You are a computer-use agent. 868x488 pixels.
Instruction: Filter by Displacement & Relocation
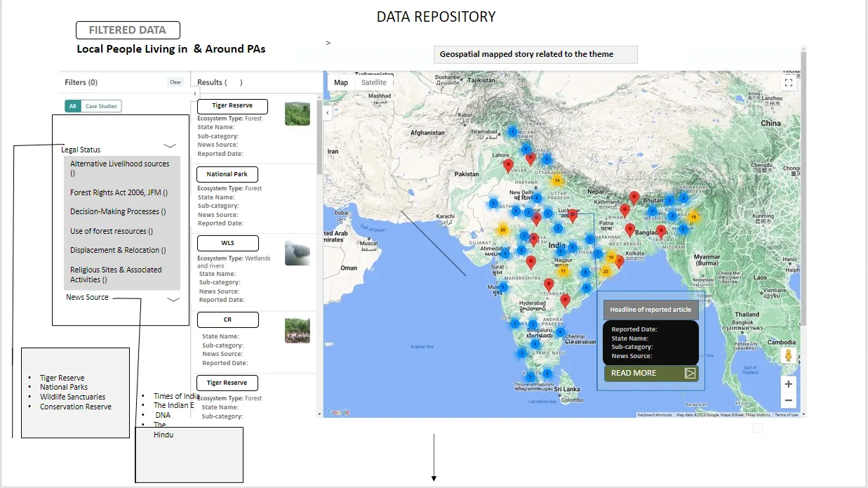point(118,250)
